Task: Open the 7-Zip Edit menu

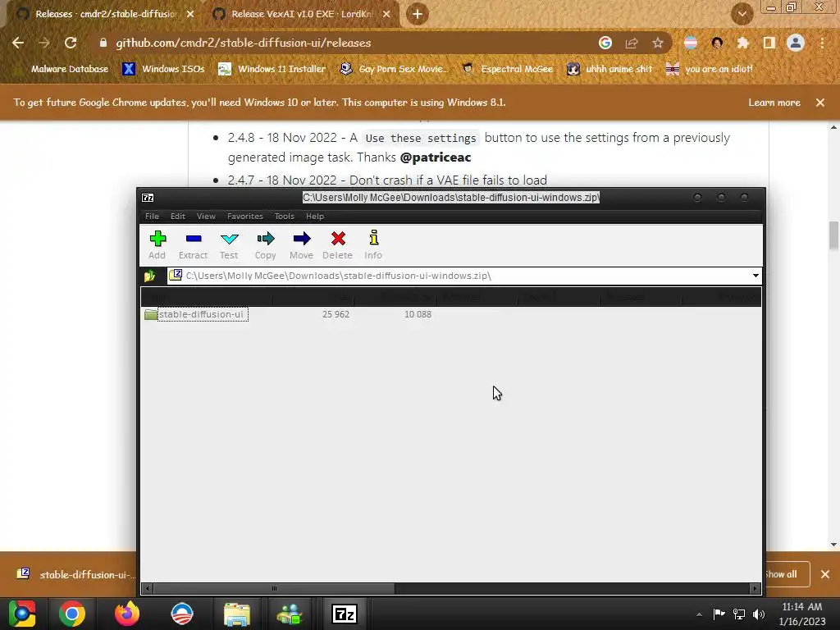Action: tap(178, 216)
